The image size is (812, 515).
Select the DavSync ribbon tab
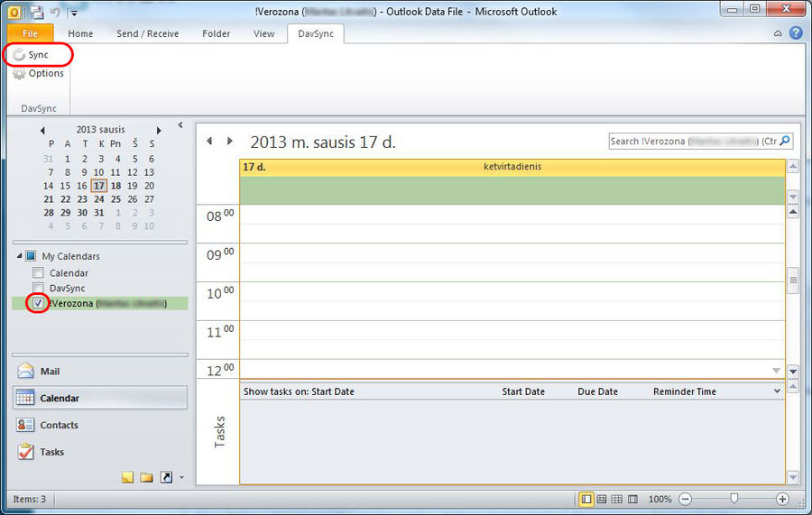coord(316,33)
